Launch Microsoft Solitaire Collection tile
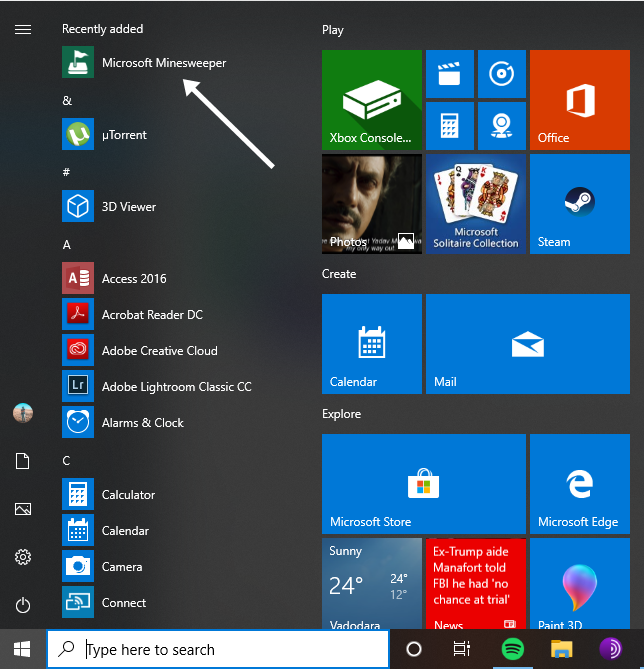The height and width of the screenshot is (669, 644). click(x=476, y=204)
